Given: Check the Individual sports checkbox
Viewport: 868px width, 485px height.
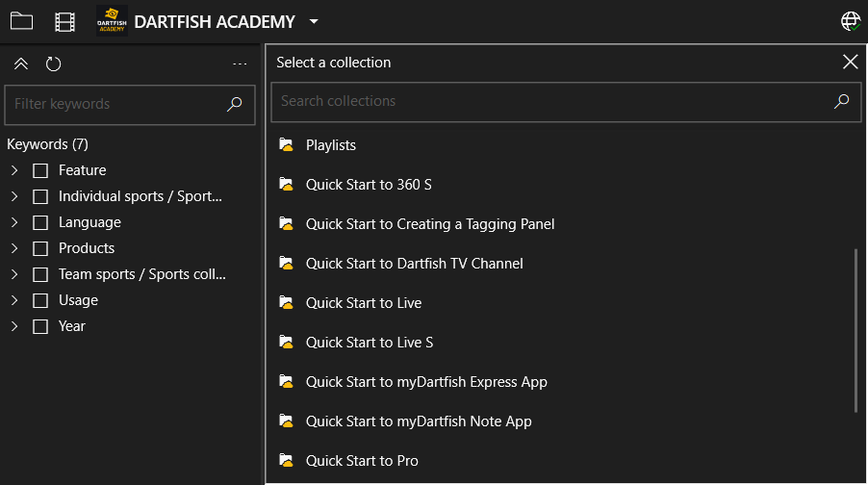Looking at the screenshot, I should 40,196.
